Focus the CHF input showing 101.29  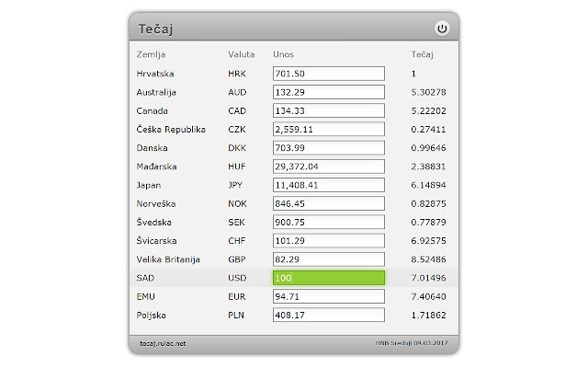point(329,241)
